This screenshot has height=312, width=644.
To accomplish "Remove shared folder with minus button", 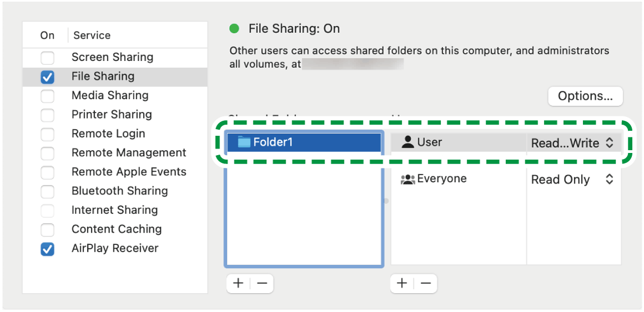I will pos(262,283).
